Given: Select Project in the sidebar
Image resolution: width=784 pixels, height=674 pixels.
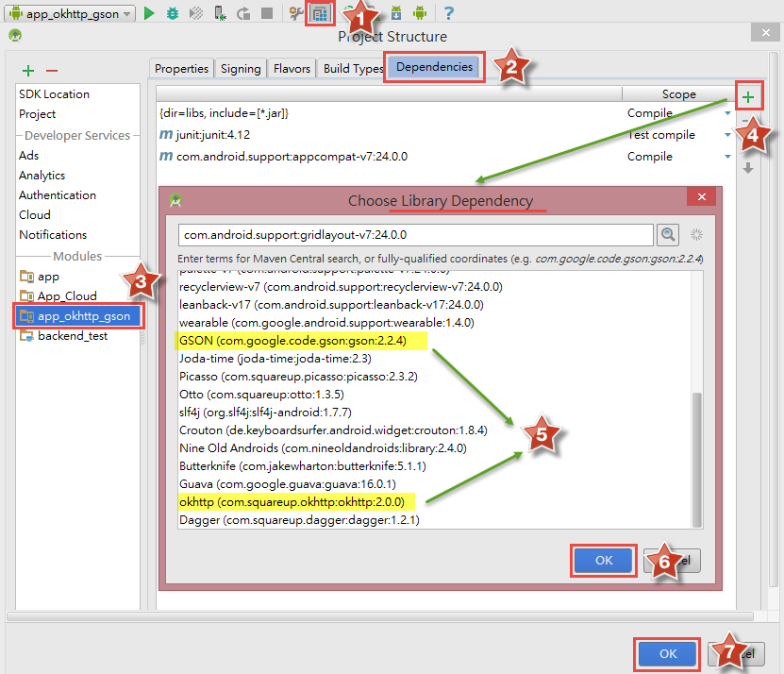Looking at the screenshot, I should [37, 114].
